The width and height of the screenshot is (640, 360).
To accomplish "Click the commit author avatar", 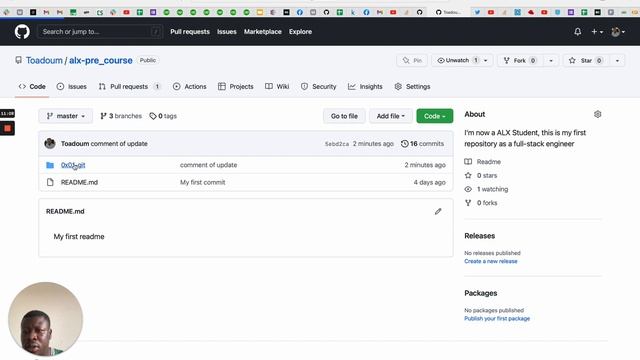I will (x=50, y=144).
